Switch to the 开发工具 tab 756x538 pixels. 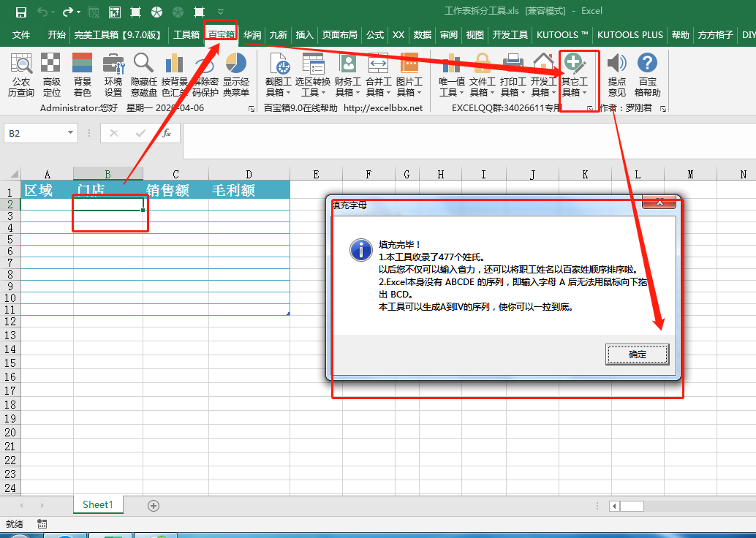click(510, 34)
